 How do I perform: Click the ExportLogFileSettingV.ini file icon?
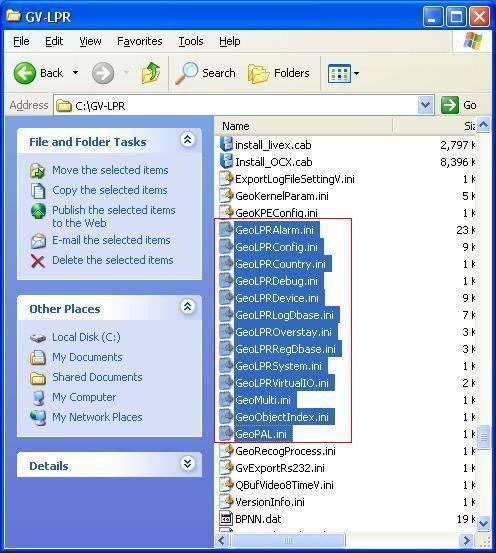(226, 178)
